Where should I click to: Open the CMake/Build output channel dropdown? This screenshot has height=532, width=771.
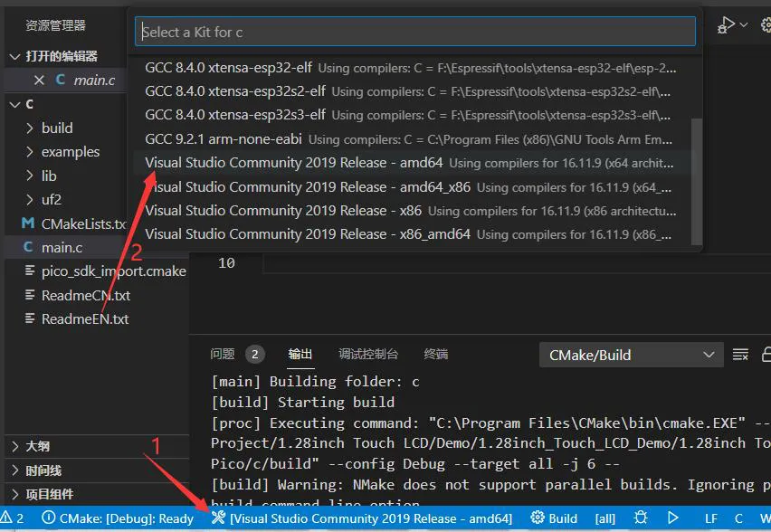pos(632,355)
